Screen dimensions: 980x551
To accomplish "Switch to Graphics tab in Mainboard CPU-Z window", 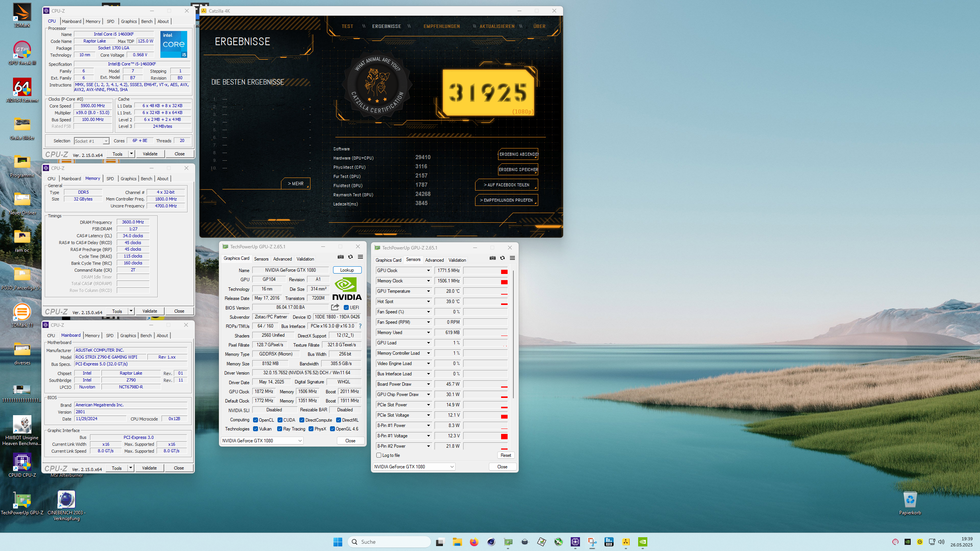I will click(128, 336).
